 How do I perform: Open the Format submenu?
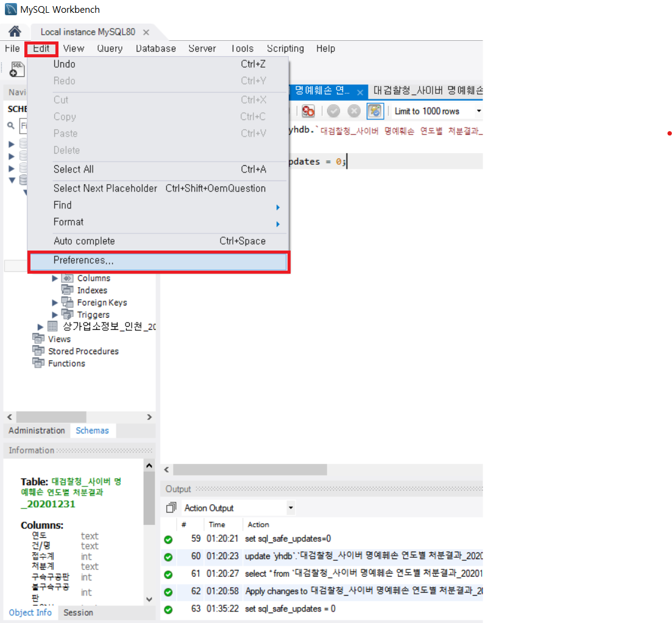pyautogui.click(x=159, y=222)
